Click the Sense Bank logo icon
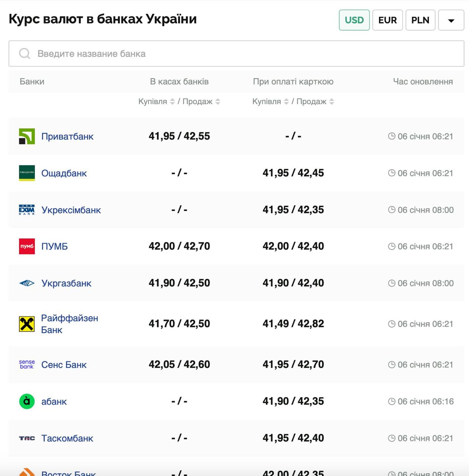 click(x=27, y=364)
